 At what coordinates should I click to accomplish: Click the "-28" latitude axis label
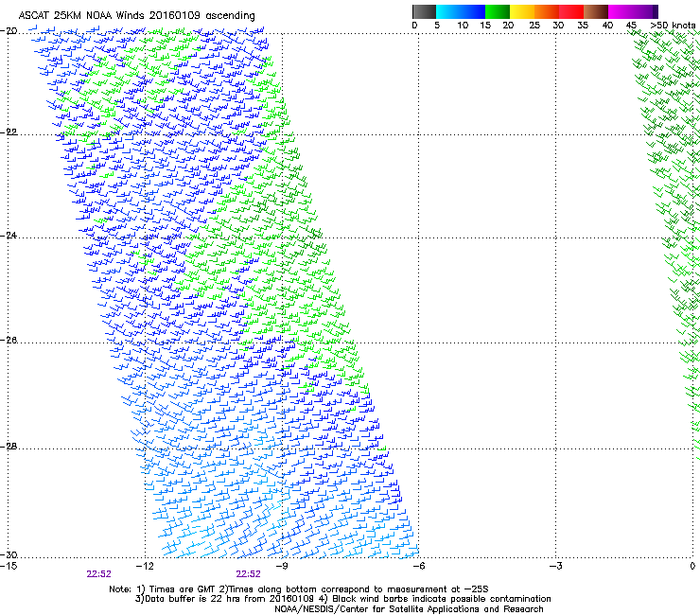coord(9,447)
